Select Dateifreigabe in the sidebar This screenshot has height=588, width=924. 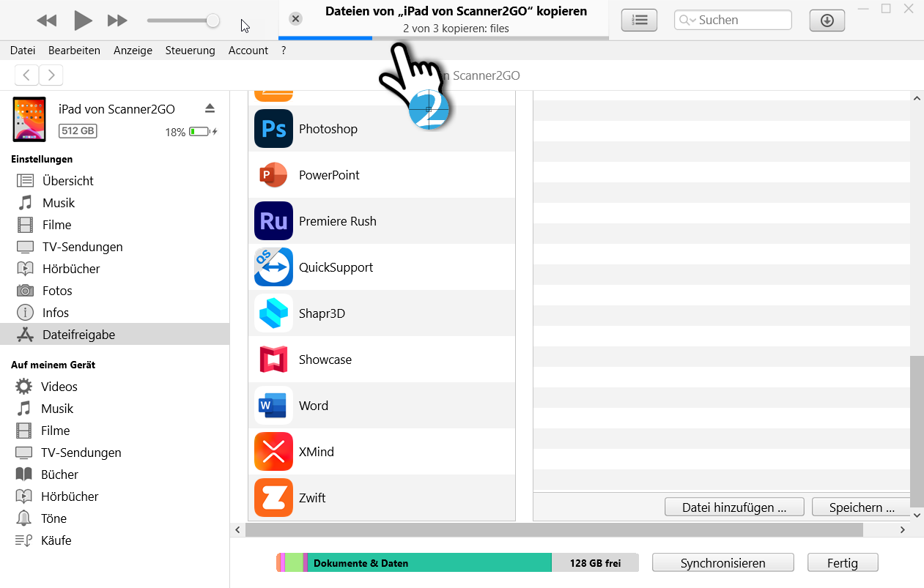click(x=115, y=335)
